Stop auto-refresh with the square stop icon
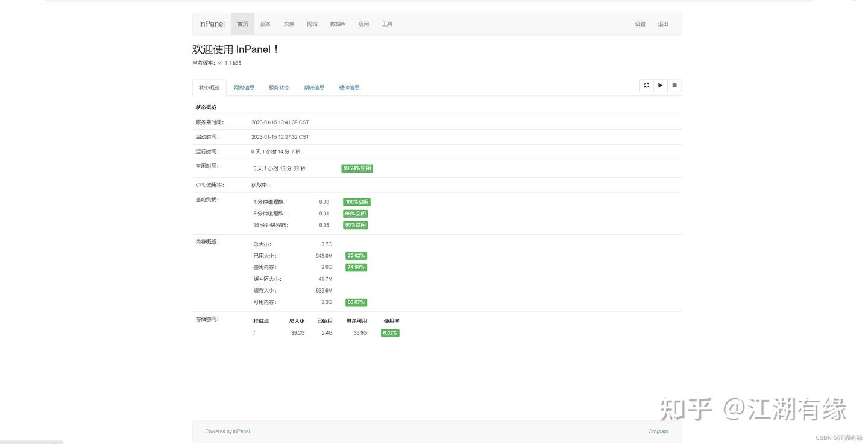The image size is (868, 444). pyautogui.click(x=675, y=86)
